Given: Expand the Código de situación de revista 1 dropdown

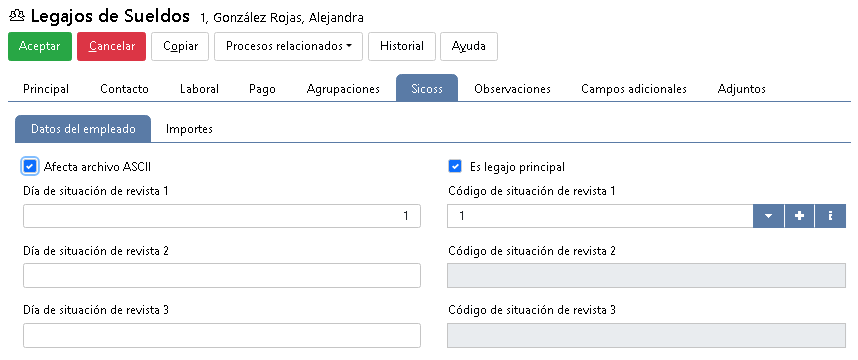Looking at the screenshot, I should (x=769, y=216).
